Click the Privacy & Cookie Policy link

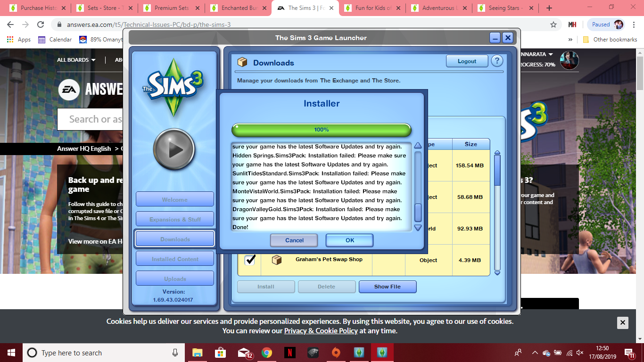click(321, 331)
